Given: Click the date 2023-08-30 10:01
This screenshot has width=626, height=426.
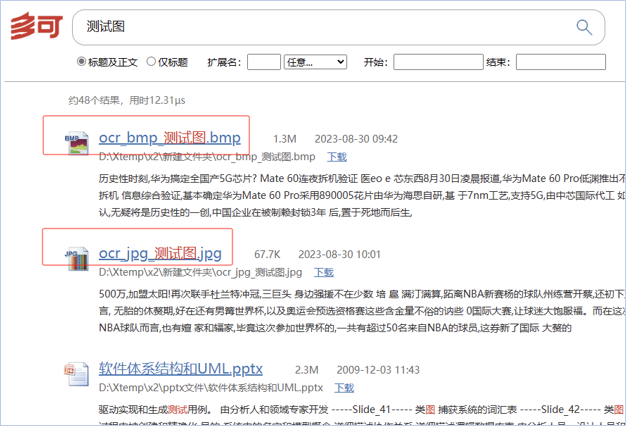Looking at the screenshot, I should pyautogui.click(x=339, y=255).
